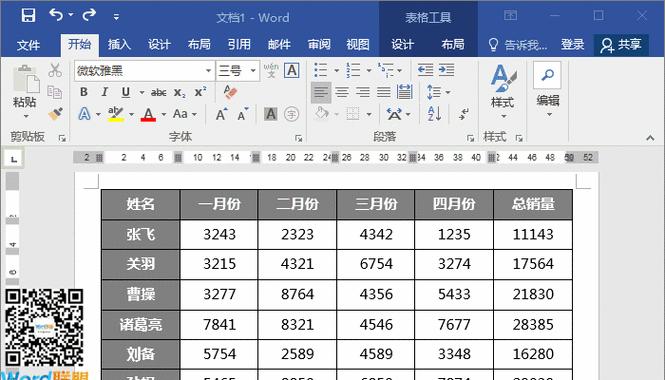Cut selection with the scissors icon

coord(55,70)
